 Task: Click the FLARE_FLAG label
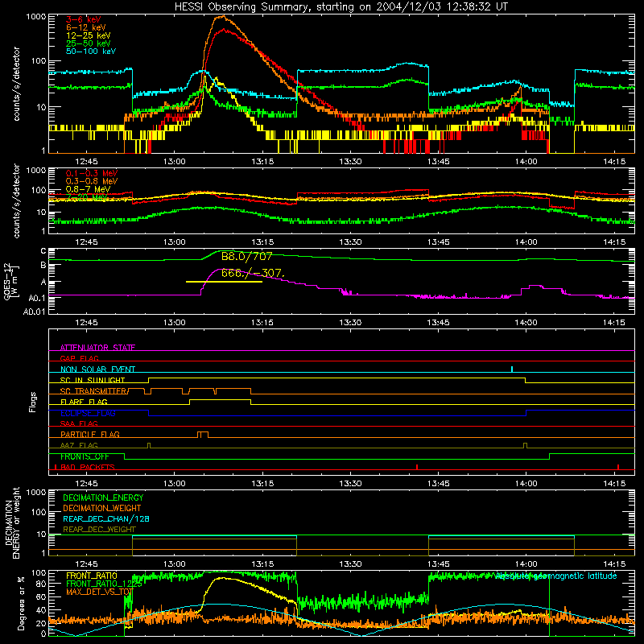(84, 402)
